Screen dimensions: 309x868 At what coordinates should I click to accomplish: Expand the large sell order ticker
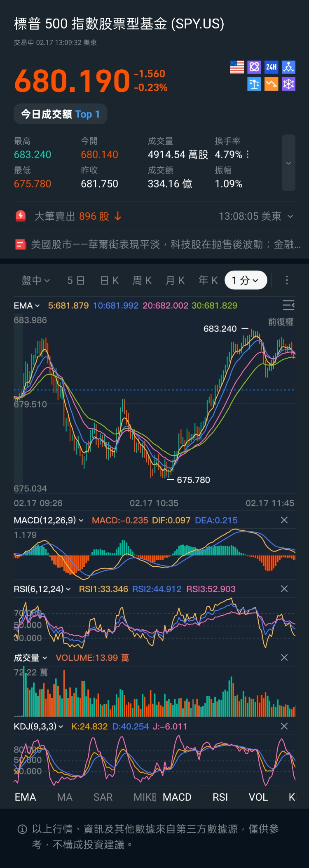tap(290, 216)
